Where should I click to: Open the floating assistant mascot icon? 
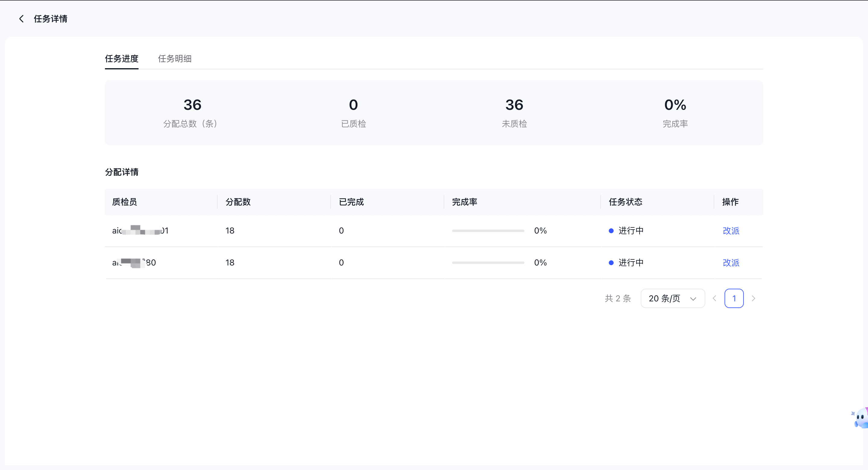click(860, 418)
